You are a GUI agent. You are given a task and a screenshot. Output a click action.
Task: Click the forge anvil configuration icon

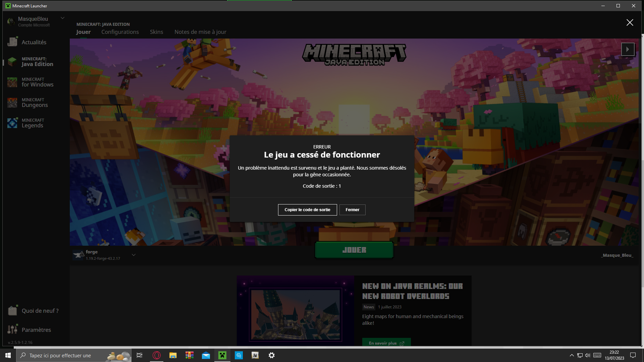(x=78, y=255)
